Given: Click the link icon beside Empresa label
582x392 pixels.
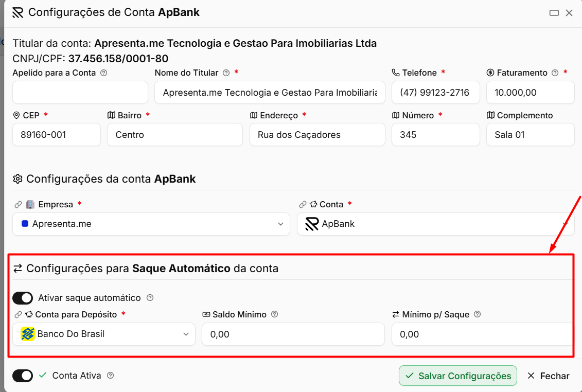Looking at the screenshot, I should [18, 205].
